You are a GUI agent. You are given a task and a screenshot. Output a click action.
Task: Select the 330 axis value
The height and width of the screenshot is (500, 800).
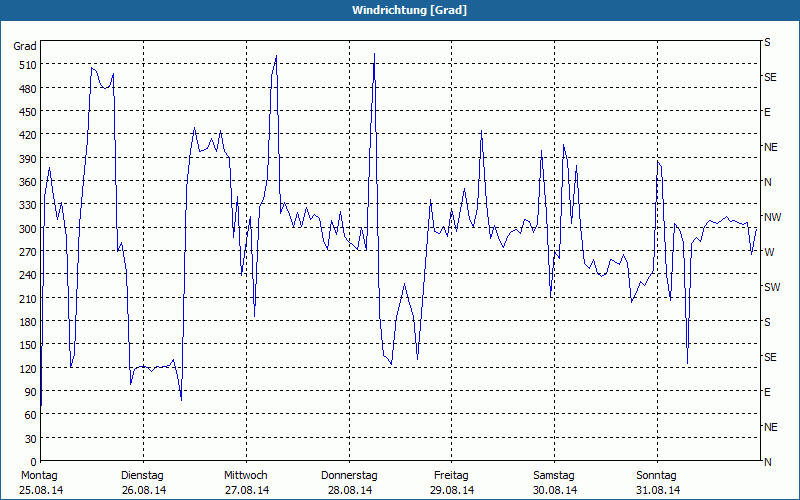[29, 205]
